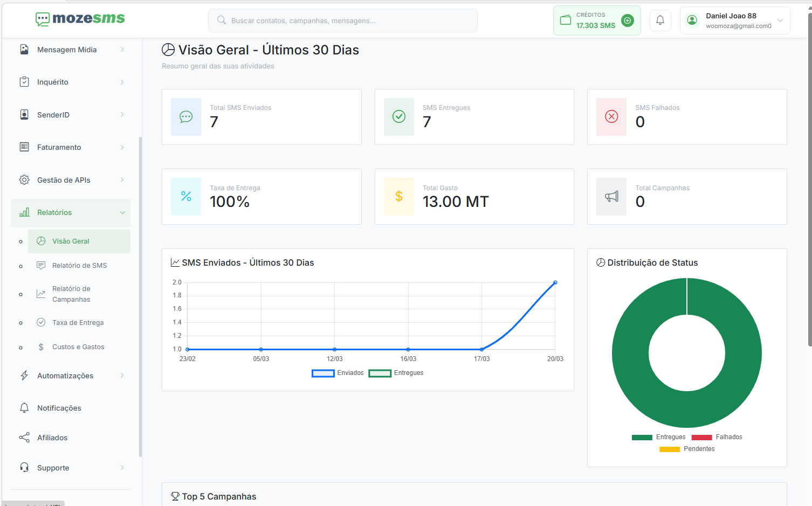This screenshot has width=812, height=506.
Task: Click the green plus add-credits icon
Action: [627, 20]
